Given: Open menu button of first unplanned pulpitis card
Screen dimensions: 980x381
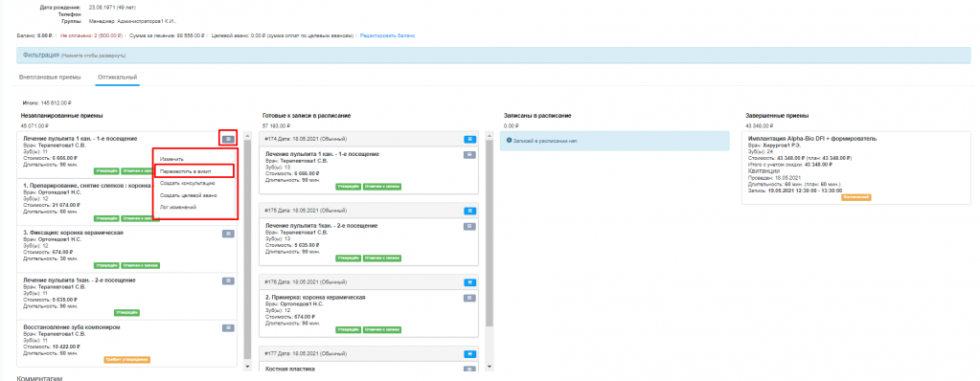Looking at the screenshot, I should point(228,139).
